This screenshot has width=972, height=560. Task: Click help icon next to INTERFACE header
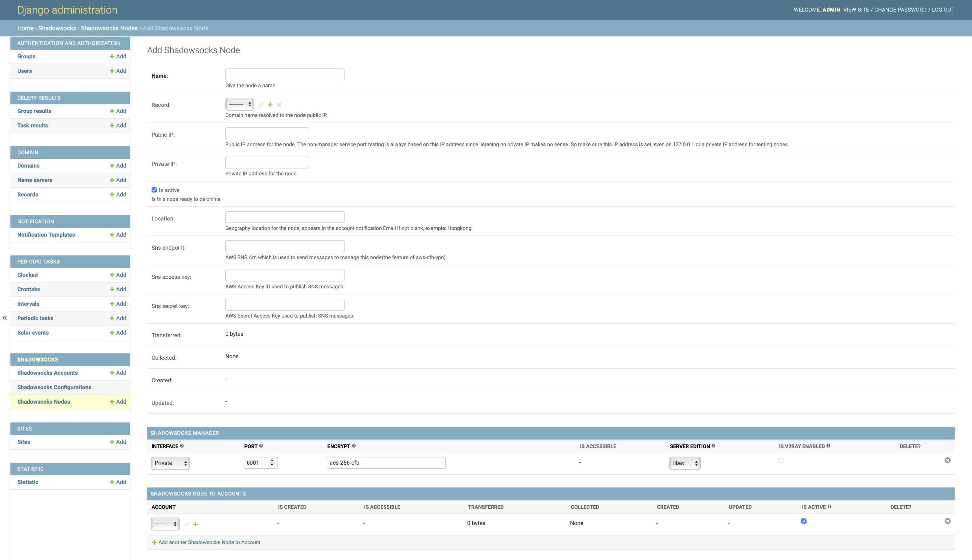[182, 446]
